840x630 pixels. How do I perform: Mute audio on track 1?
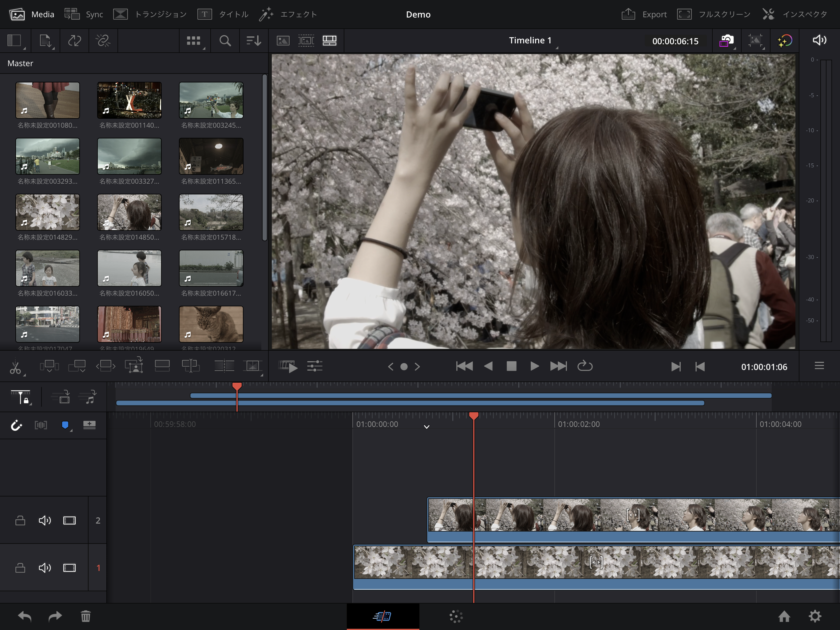tap(45, 568)
